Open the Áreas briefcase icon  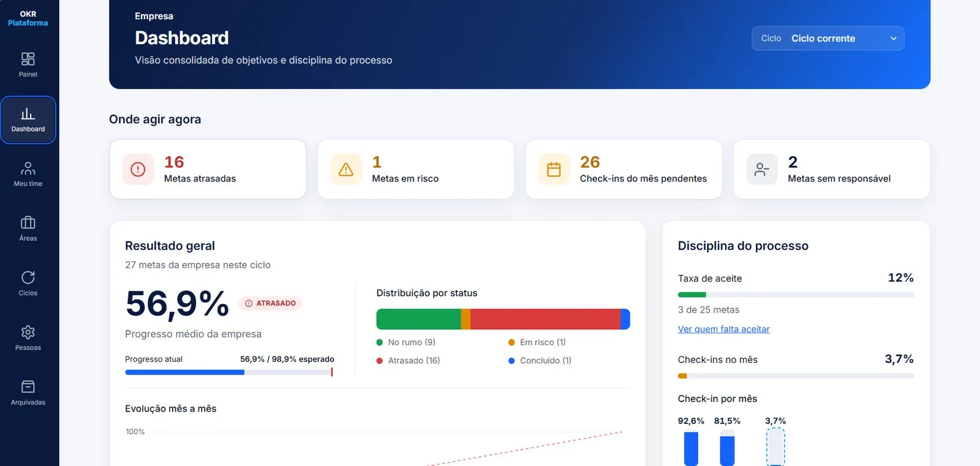click(28, 223)
